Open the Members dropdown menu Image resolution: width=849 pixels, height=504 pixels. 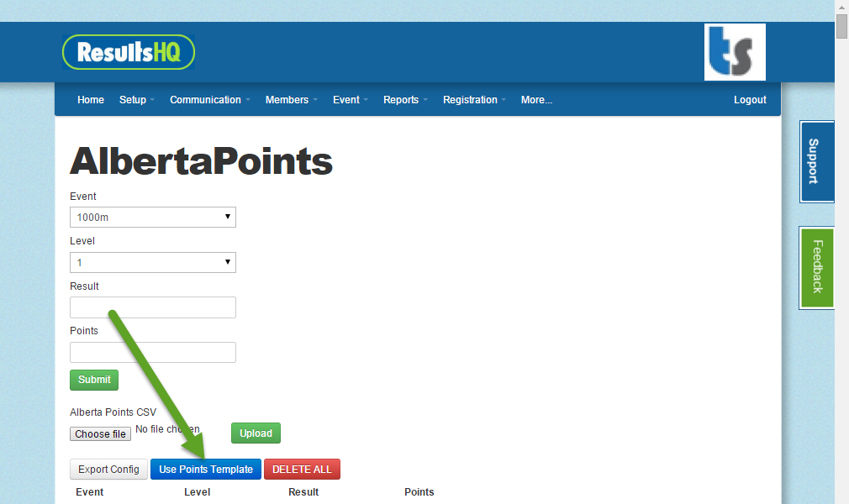292,100
